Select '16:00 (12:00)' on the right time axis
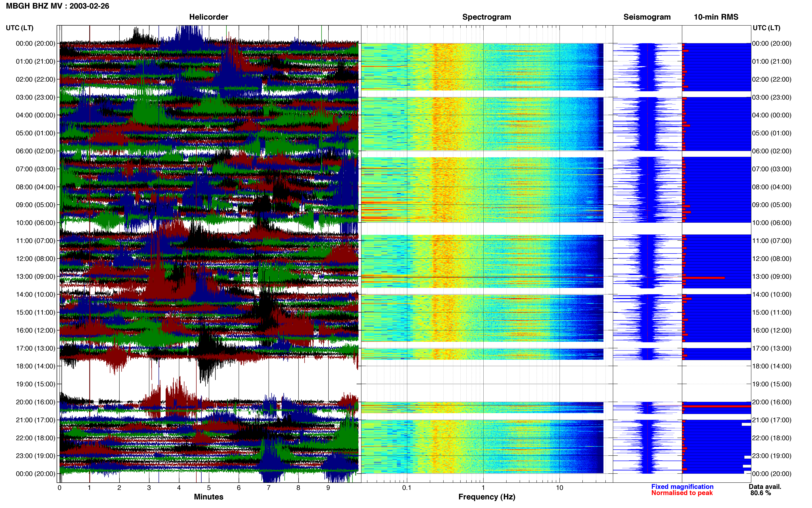The height and width of the screenshot is (508, 812). point(772,330)
